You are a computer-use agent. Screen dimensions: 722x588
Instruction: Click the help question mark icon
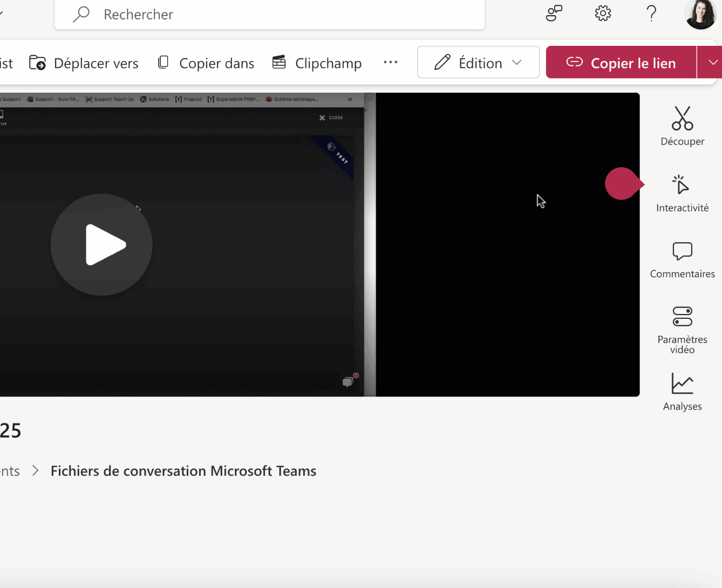(x=651, y=13)
